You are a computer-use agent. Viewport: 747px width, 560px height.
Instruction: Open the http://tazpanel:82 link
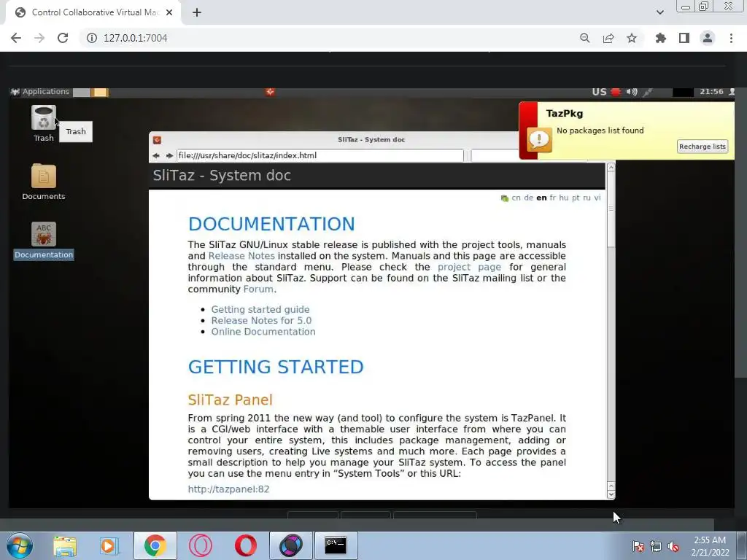228,489
